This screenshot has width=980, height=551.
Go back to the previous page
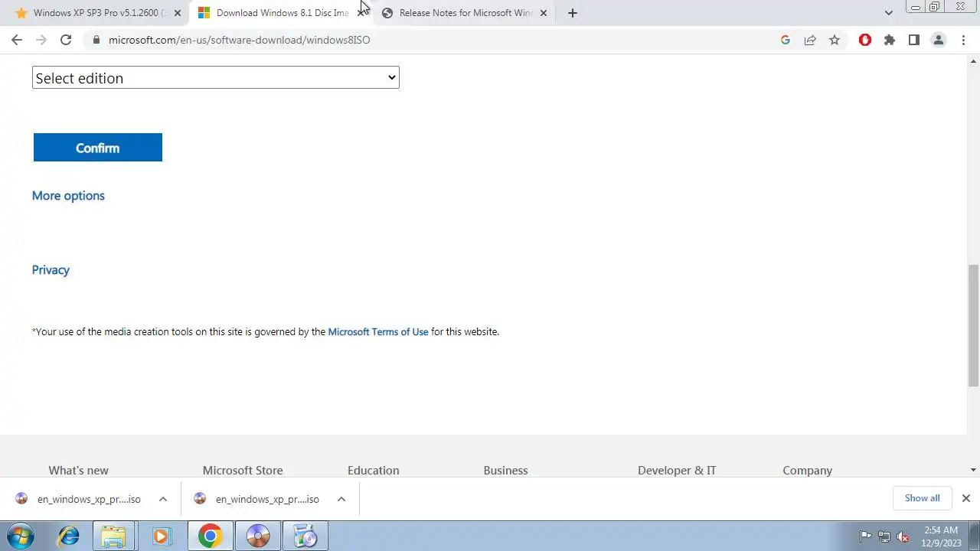(17, 40)
